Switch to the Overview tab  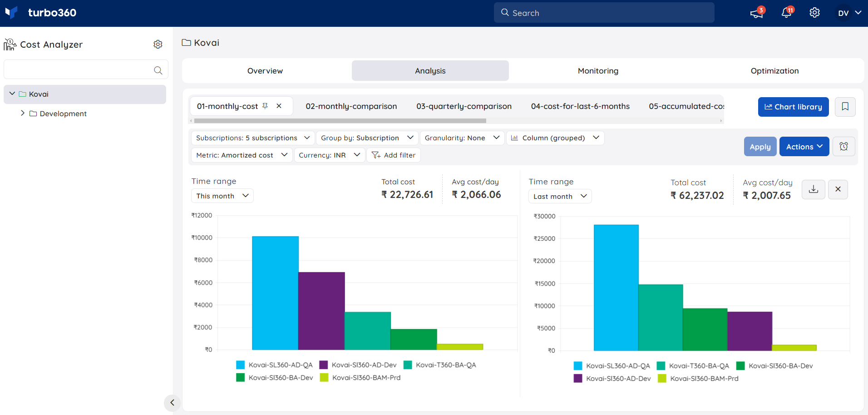pos(265,71)
